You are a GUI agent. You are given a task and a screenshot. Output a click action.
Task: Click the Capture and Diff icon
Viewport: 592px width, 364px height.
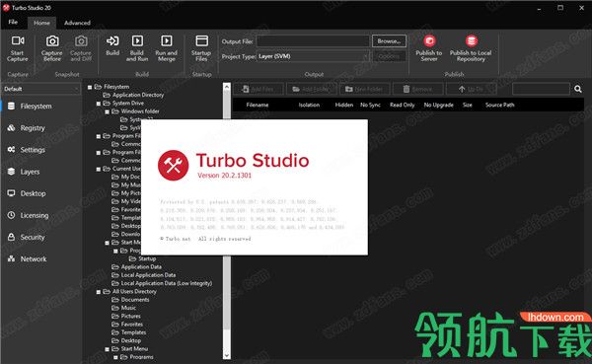click(81, 40)
